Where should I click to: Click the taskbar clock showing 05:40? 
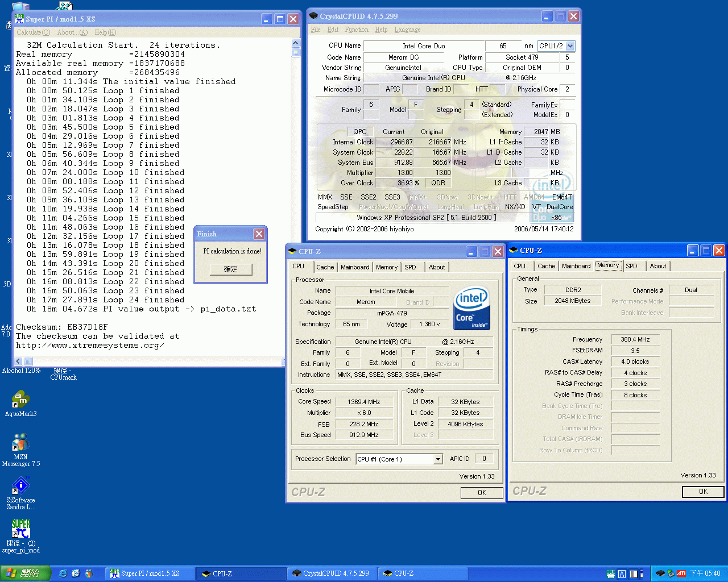(x=705, y=573)
